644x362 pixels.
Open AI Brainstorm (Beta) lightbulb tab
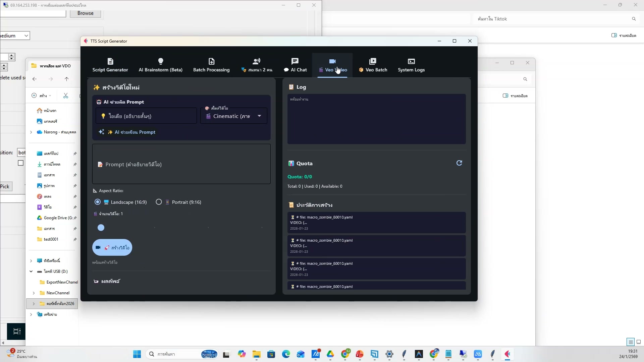pos(160,65)
